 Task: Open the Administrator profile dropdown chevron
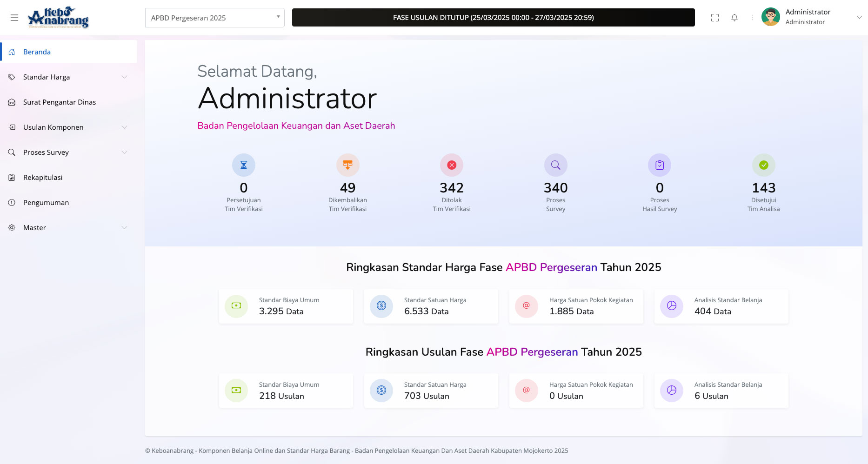[859, 17]
